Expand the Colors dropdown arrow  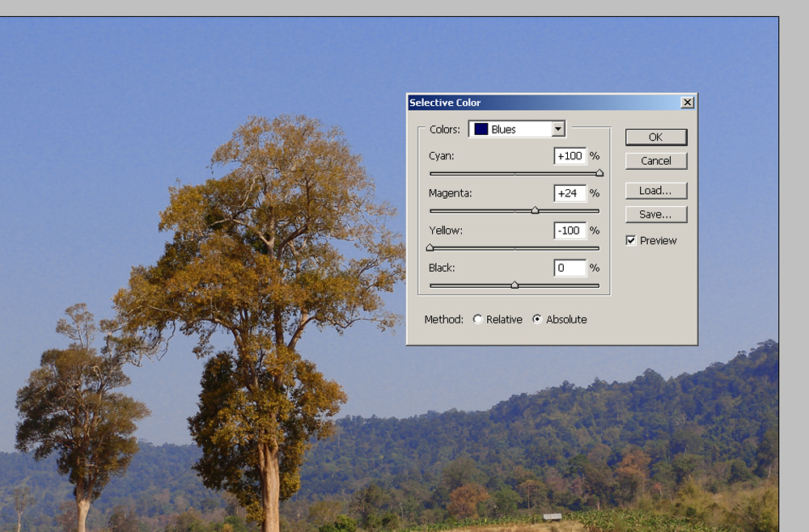pyautogui.click(x=557, y=129)
